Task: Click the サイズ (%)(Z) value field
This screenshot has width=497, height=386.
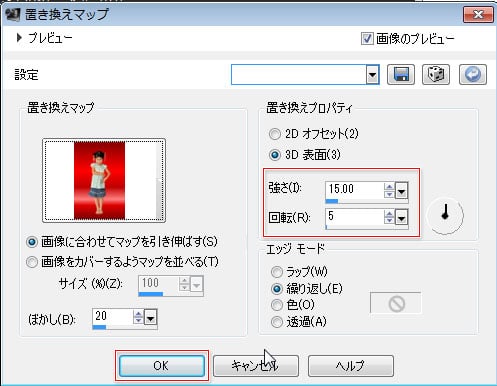Action: coord(158,283)
